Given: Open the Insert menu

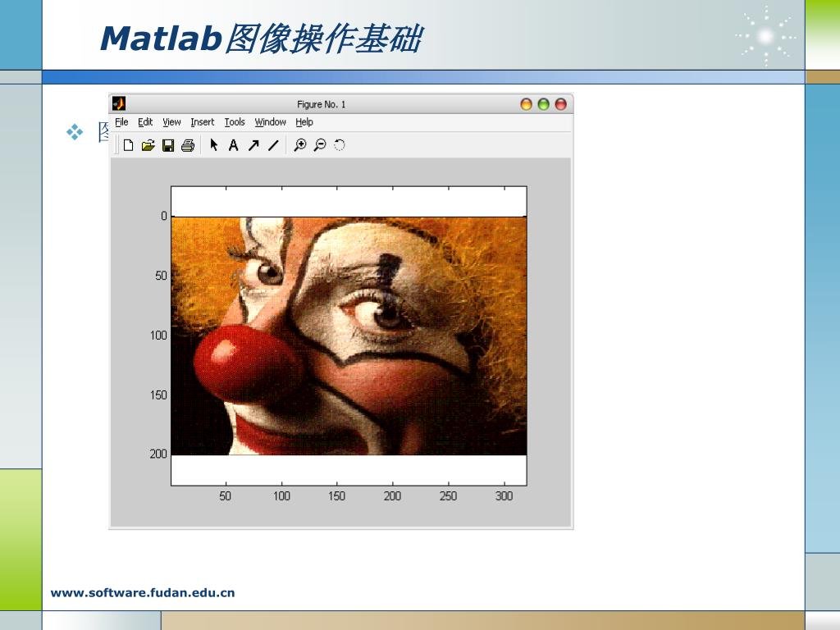Looking at the screenshot, I should [x=202, y=122].
